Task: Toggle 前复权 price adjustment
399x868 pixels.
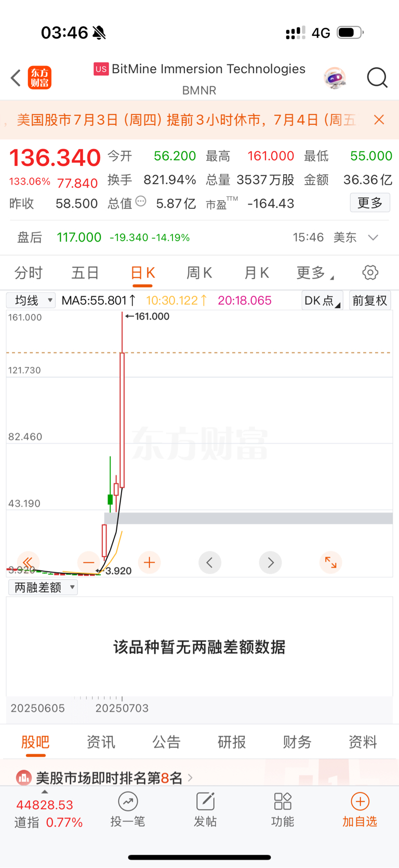Action: pyautogui.click(x=370, y=300)
